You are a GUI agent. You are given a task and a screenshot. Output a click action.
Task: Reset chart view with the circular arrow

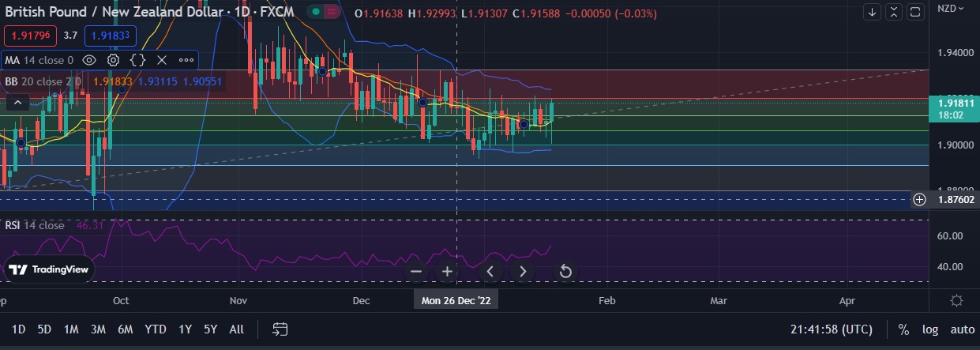coord(565,272)
